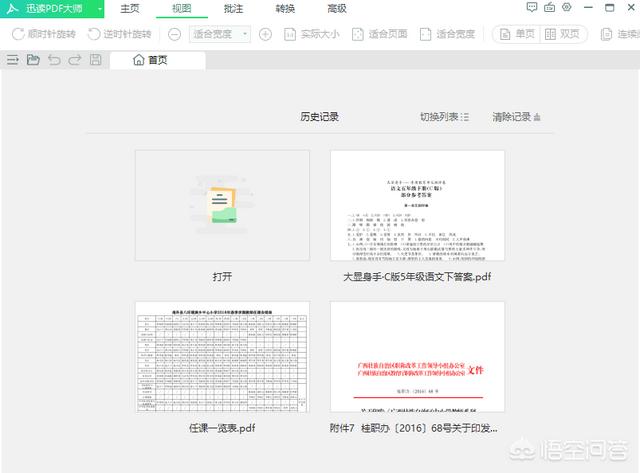Click the zoom out minus icon
Viewport: 640px width, 473px height.
[x=174, y=35]
